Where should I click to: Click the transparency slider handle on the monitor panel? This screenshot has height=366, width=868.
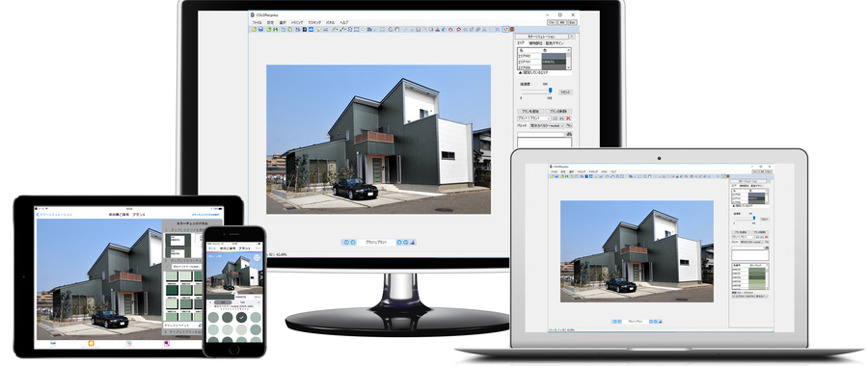coord(551,91)
